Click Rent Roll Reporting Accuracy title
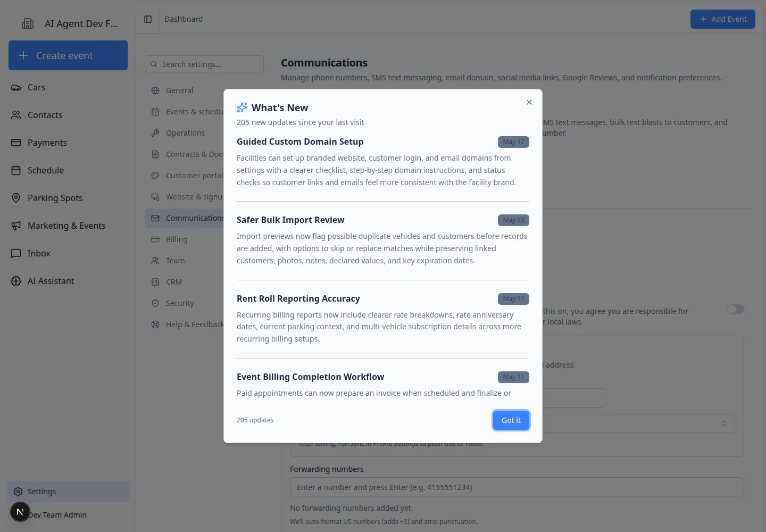The width and height of the screenshot is (766, 532). pyautogui.click(x=298, y=298)
